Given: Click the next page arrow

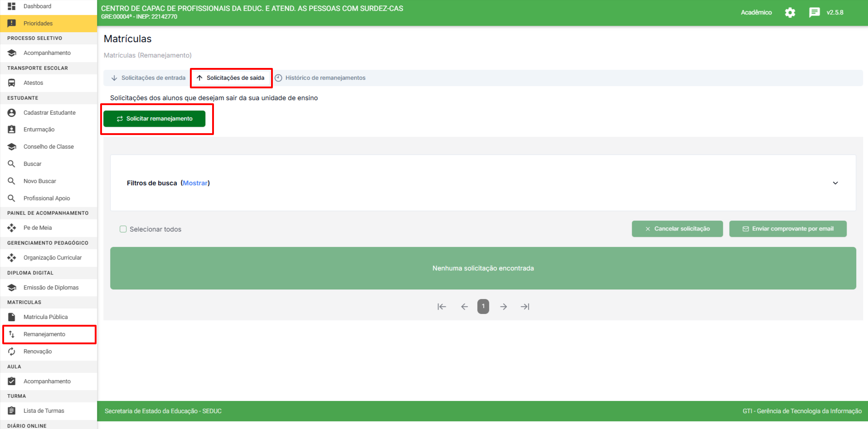Looking at the screenshot, I should click(x=504, y=307).
